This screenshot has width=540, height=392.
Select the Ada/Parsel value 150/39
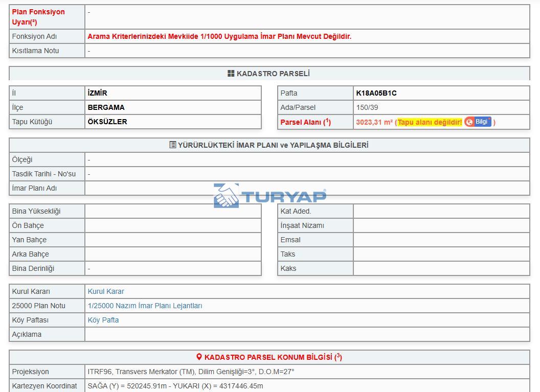(x=367, y=107)
